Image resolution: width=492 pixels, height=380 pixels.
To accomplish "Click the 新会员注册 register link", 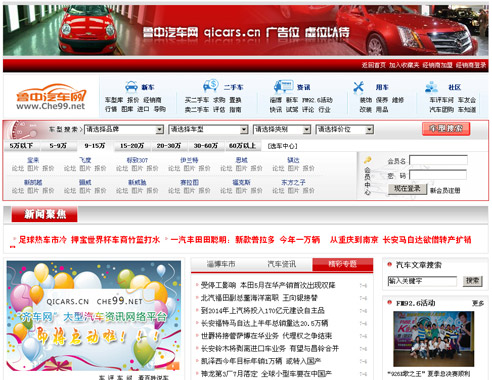I will tap(445, 191).
